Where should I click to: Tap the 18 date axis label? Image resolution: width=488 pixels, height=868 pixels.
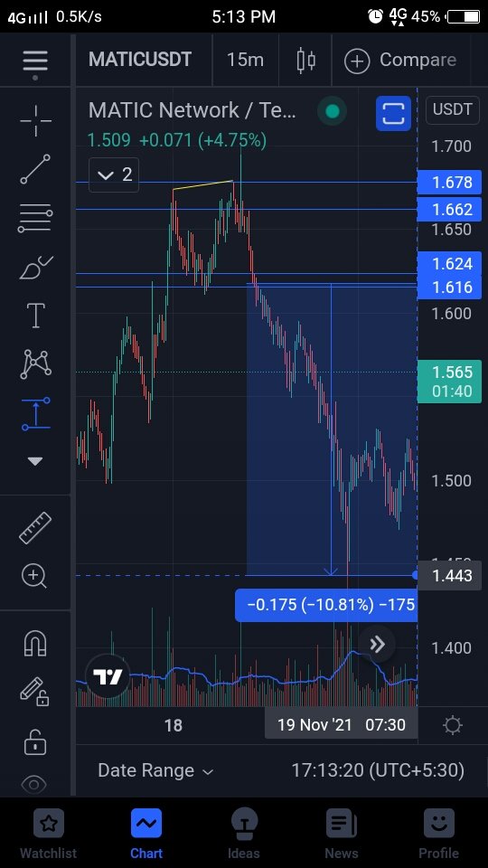[x=174, y=725]
